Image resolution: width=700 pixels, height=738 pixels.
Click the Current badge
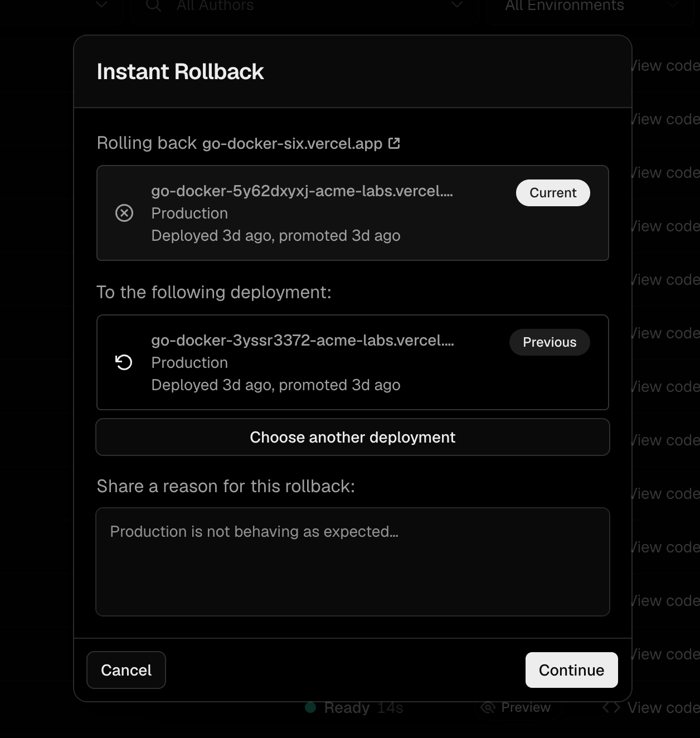coord(553,193)
